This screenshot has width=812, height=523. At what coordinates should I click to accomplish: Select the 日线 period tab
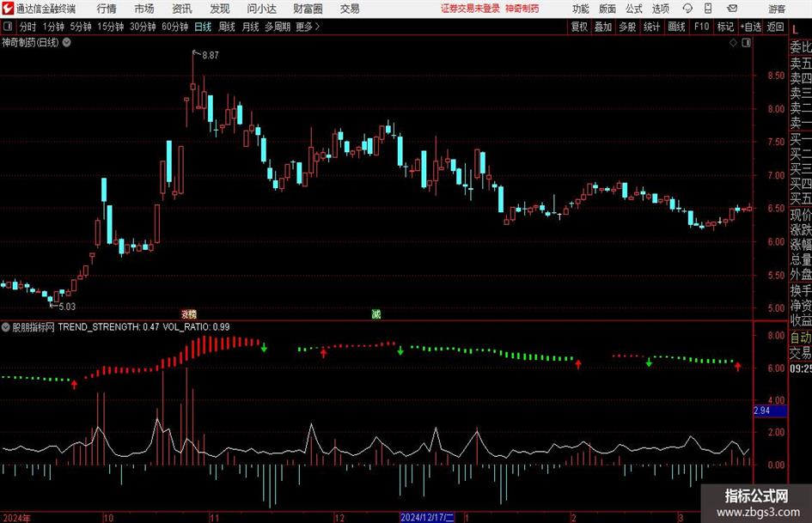click(203, 27)
